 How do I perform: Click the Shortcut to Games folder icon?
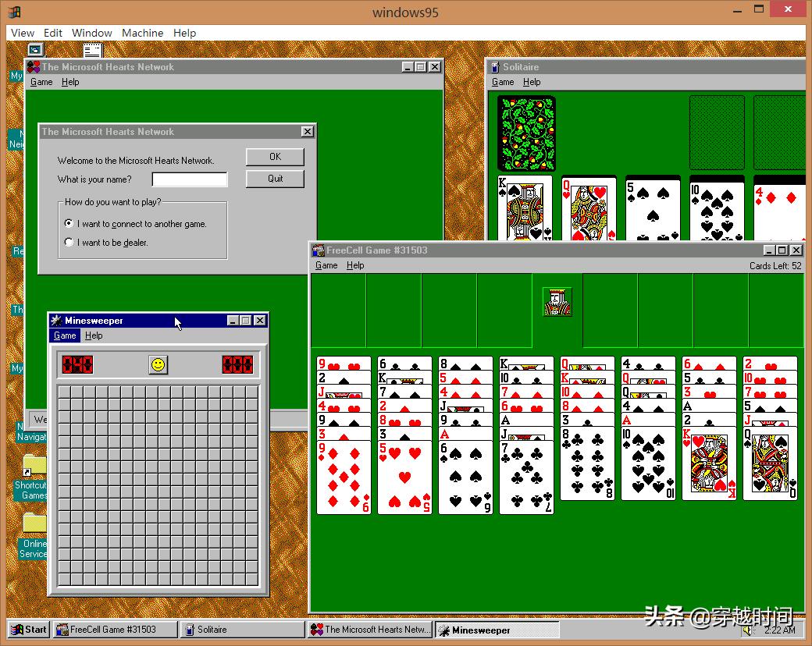(34, 466)
